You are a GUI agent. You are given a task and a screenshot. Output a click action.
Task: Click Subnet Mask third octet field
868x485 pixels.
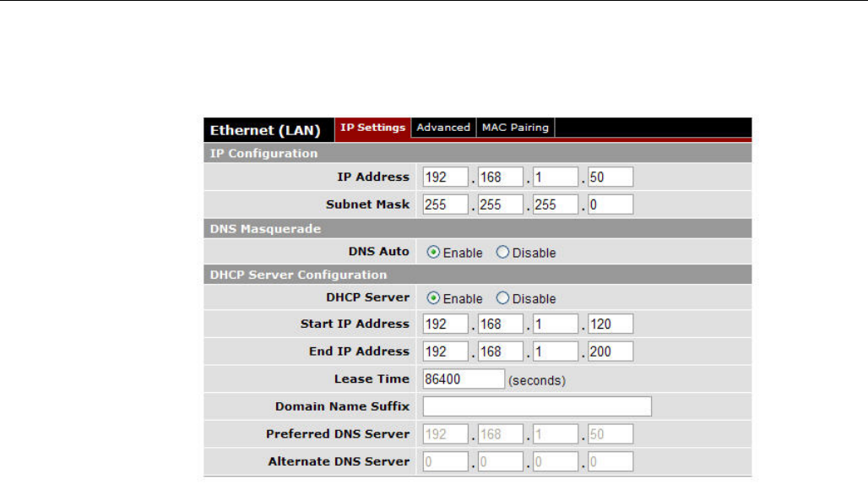556,204
